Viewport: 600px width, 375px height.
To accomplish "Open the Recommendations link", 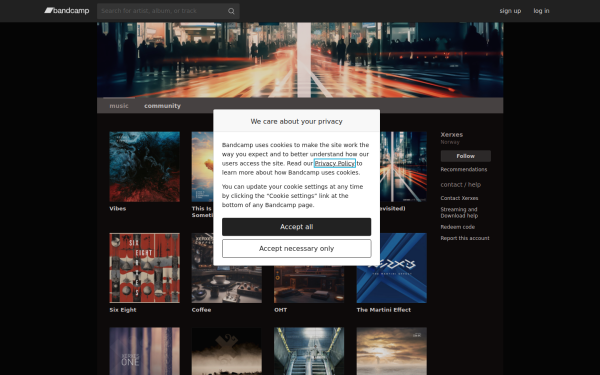I will click(464, 170).
